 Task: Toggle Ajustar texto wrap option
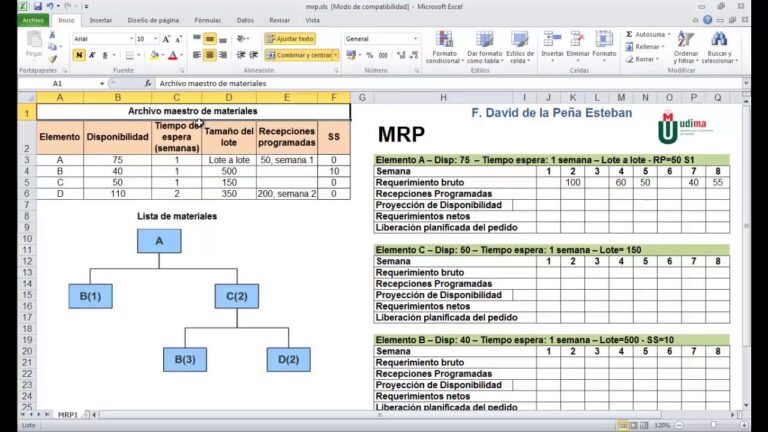[290, 39]
